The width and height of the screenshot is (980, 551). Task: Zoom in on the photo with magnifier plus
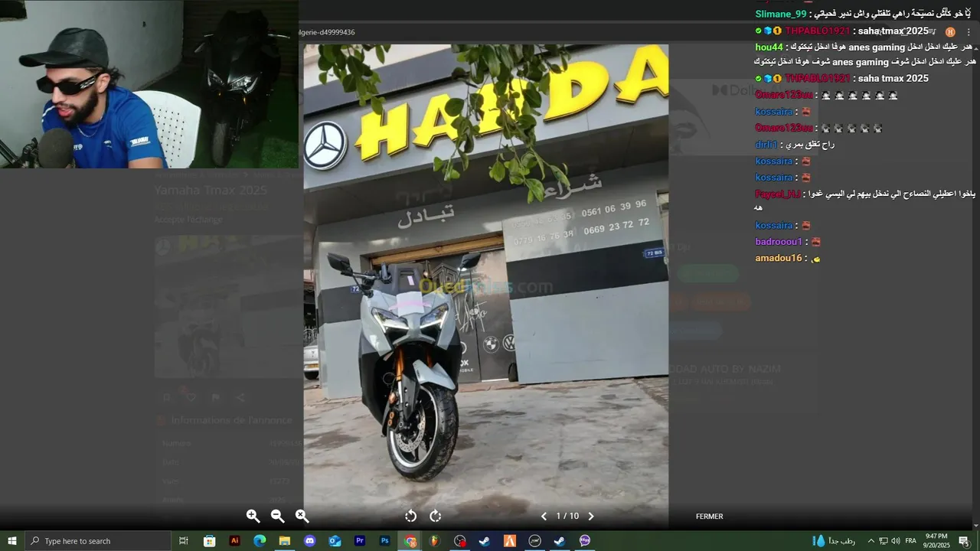[x=253, y=517]
